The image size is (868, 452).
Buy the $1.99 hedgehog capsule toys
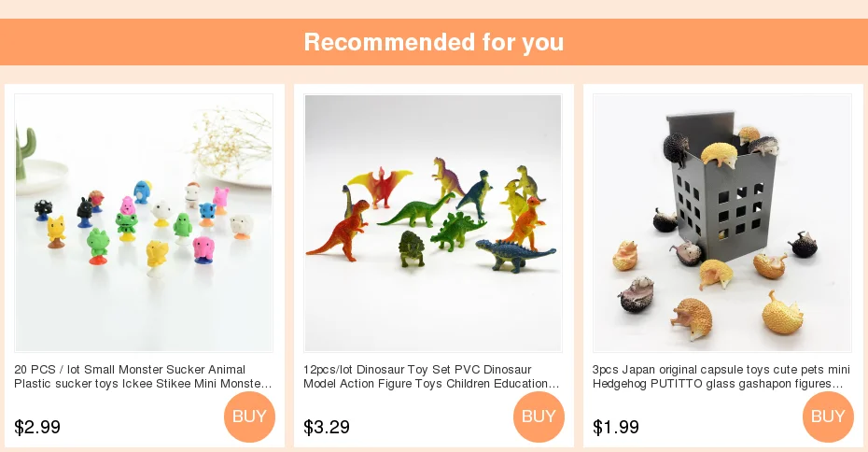click(x=828, y=417)
